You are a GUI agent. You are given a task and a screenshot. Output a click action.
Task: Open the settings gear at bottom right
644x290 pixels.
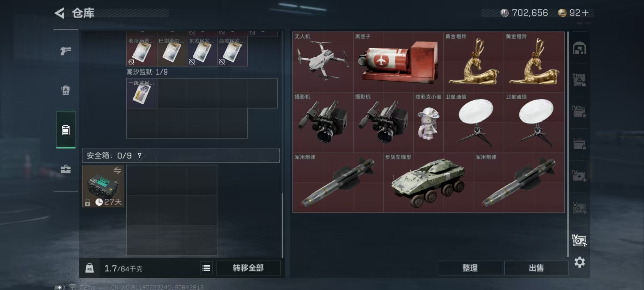click(x=579, y=262)
